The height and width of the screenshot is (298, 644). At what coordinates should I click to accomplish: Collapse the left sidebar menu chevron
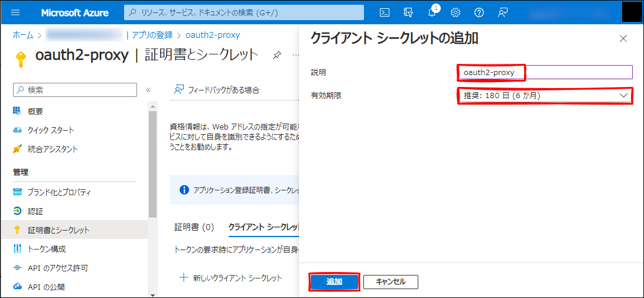[148, 90]
